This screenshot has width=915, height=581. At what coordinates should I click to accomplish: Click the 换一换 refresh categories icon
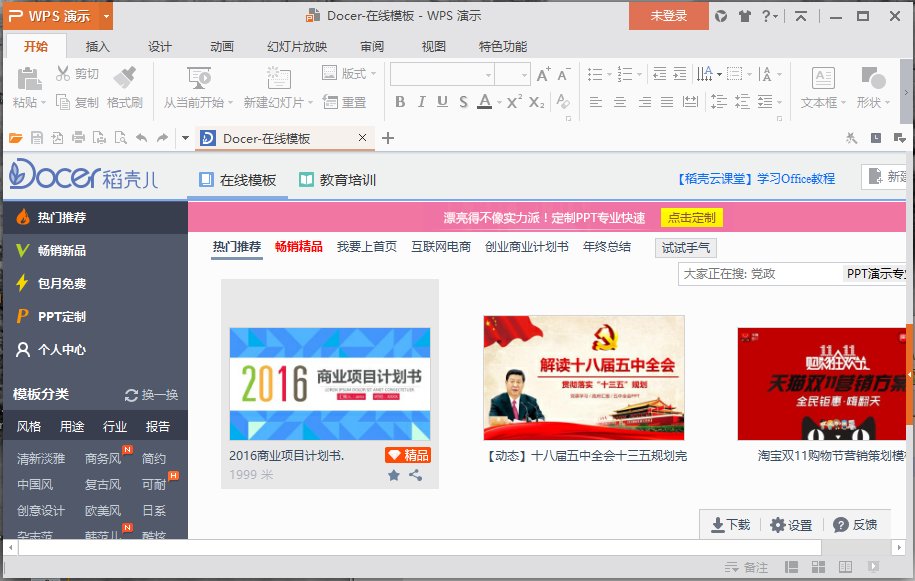[131, 395]
